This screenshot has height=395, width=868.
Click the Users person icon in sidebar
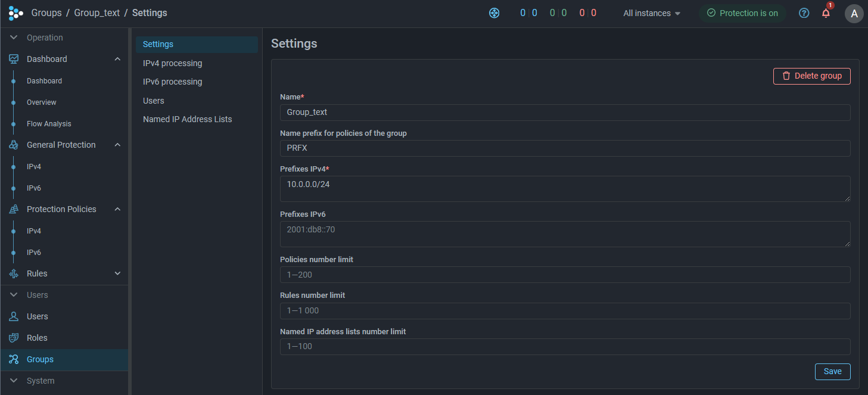pyautogui.click(x=14, y=316)
